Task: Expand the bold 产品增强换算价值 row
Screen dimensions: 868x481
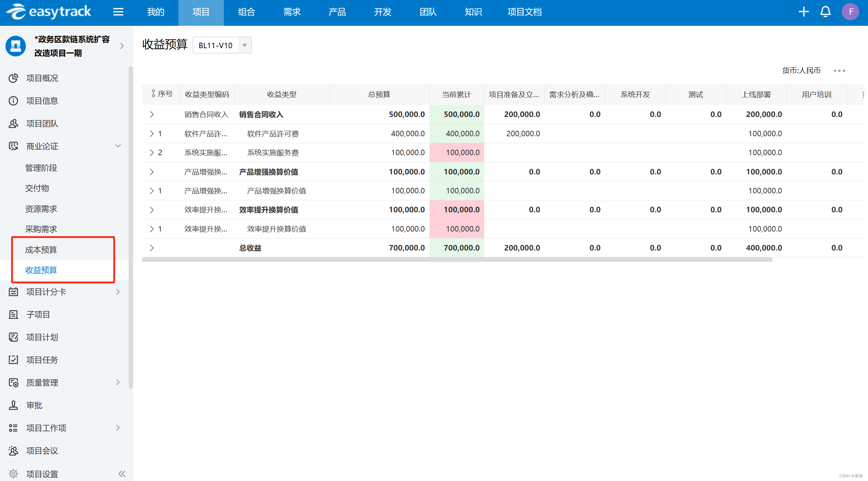Action: point(152,172)
